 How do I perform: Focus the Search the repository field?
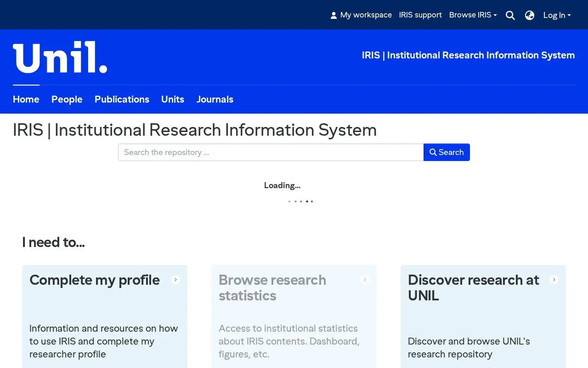pos(271,152)
